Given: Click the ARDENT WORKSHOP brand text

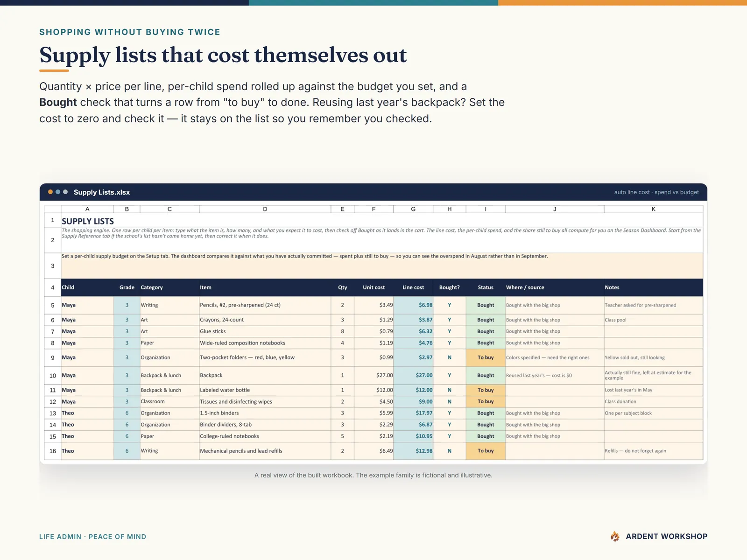Looking at the screenshot, I should tap(667, 536).
